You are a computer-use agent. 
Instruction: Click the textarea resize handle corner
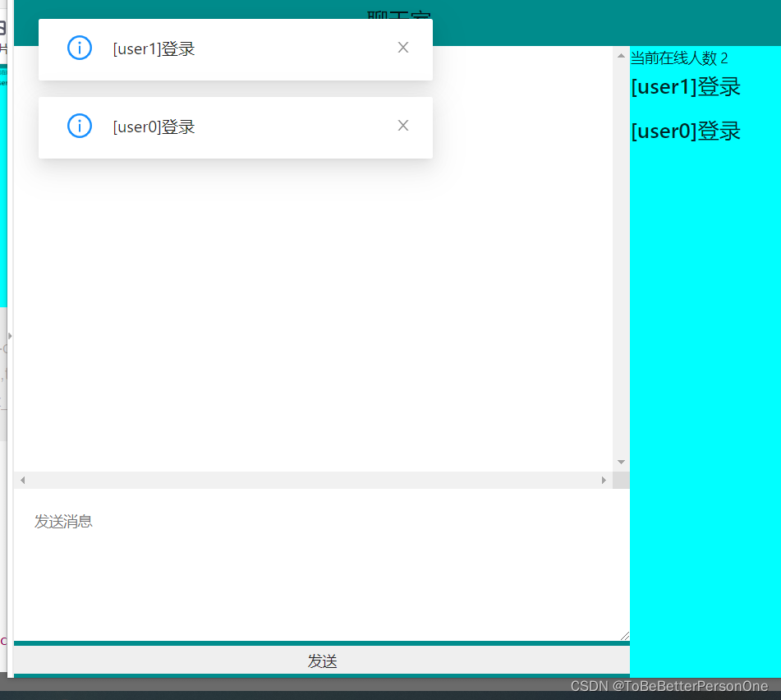[x=625, y=634]
